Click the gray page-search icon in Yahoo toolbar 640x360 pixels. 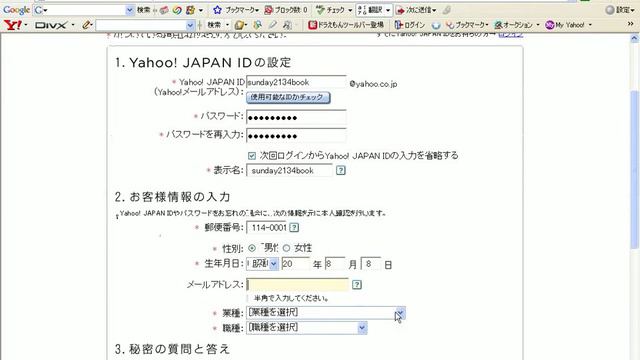pos(287,25)
